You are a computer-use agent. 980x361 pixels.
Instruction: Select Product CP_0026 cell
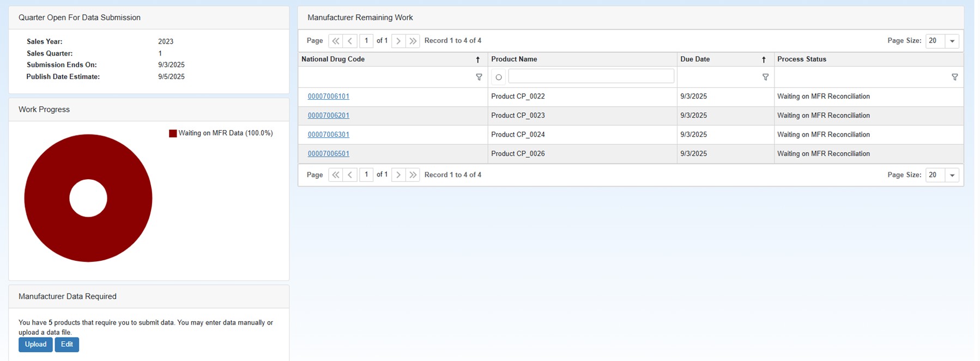click(x=582, y=154)
